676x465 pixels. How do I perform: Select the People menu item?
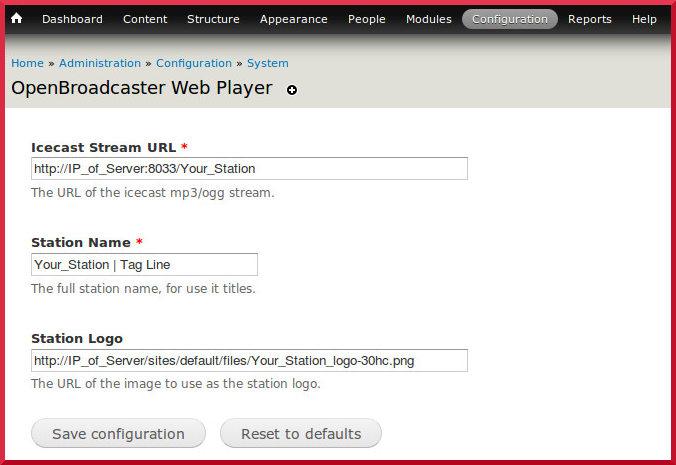tap(366, 19)
